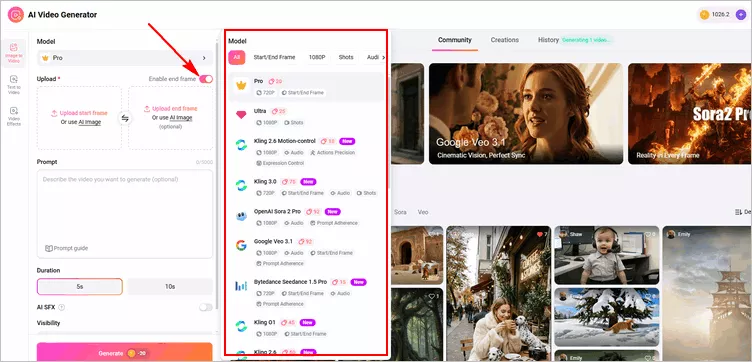Click the Kling 3.0 model name
The width and height of the screenshot is (752, 362).
tap(265, 182)
